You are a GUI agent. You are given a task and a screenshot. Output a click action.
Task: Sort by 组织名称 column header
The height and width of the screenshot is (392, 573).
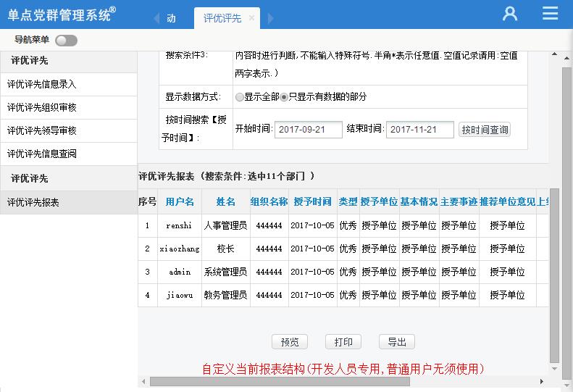(x=269, y=201)
